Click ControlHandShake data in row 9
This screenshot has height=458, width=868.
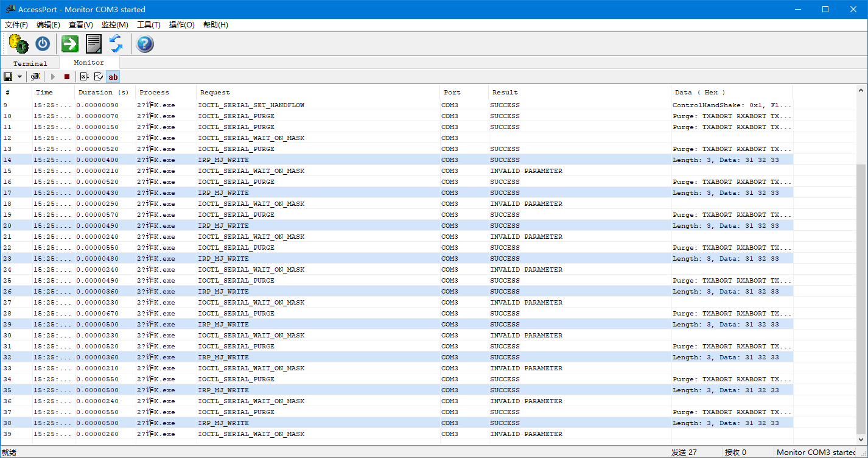[x=732, y=105]
